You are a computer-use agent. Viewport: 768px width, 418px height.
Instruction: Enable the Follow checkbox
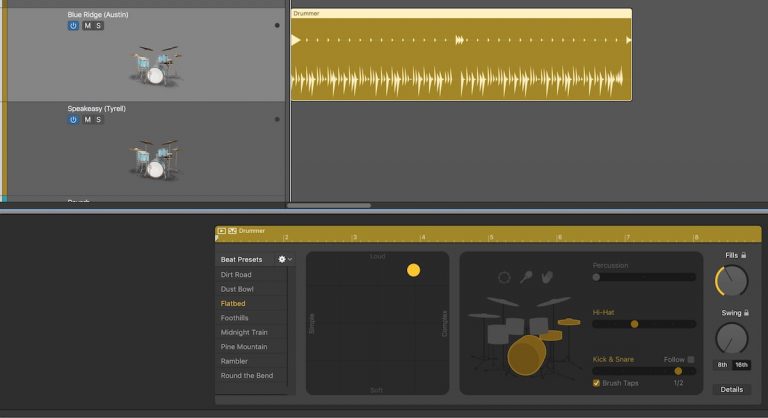coord(691,359)
